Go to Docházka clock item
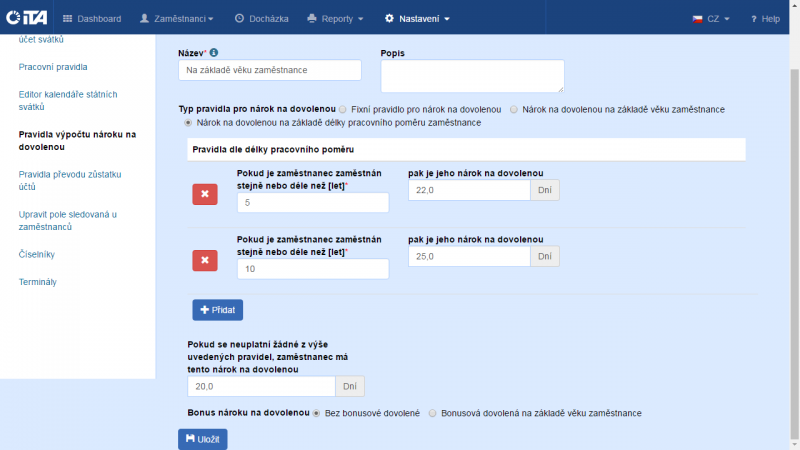This screenshot has height=450, width=800. pyautogui.click(x=260, y=19)
